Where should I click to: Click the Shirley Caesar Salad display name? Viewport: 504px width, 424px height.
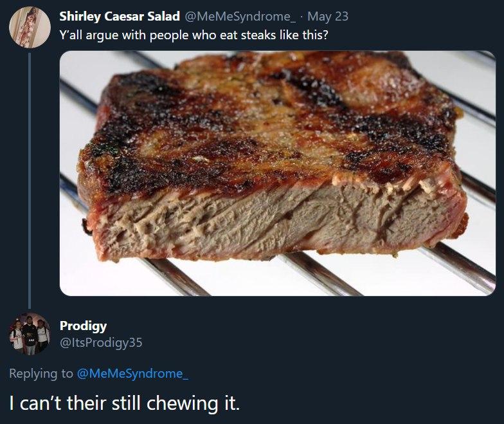click(119, 16)
